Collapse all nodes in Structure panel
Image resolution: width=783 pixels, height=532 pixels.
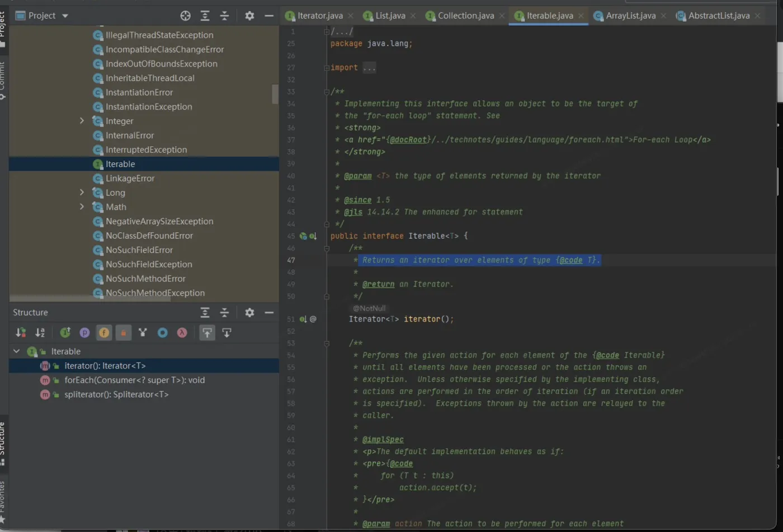point(224,313)
